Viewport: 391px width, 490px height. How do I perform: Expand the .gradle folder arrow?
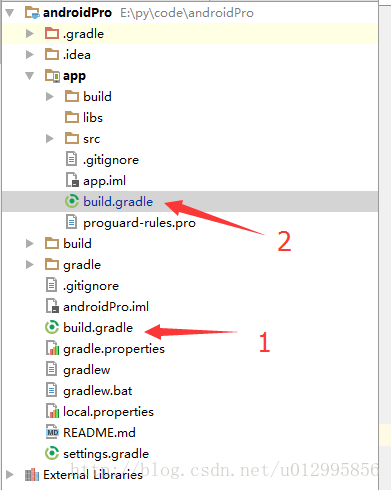point(30,34)
